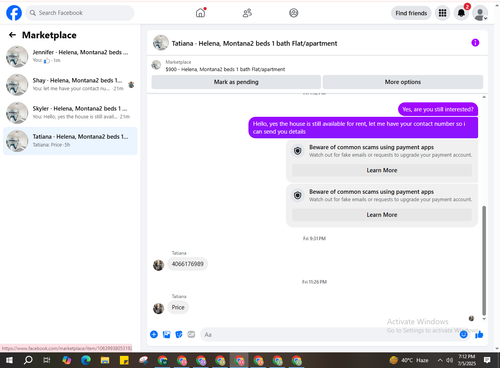
Task: Open the account profile dropdown
Action: pos(480,13)
